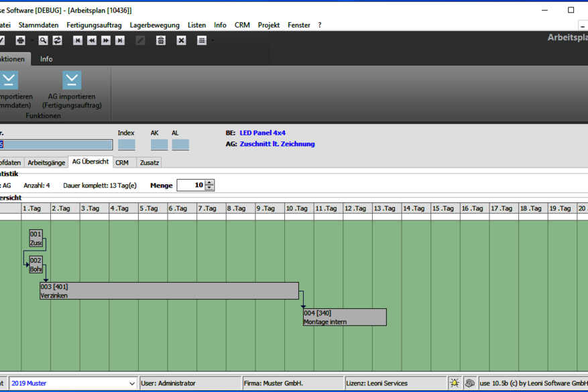The width and height of the screenshot is (588, 392).
Task: Select the 003 [401] Verzinken bar
Action: click(169, 291)
